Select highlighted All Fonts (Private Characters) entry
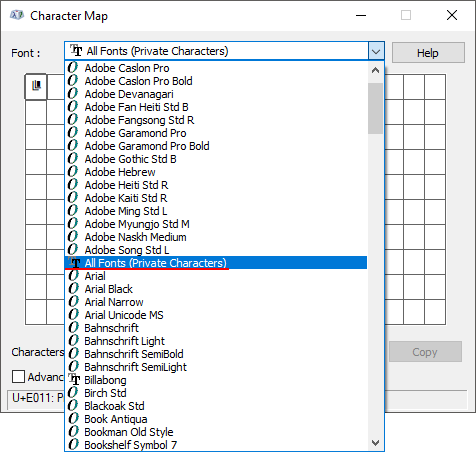Image resolution: width=476 pixels, height=452 pixels. [216, 263]
